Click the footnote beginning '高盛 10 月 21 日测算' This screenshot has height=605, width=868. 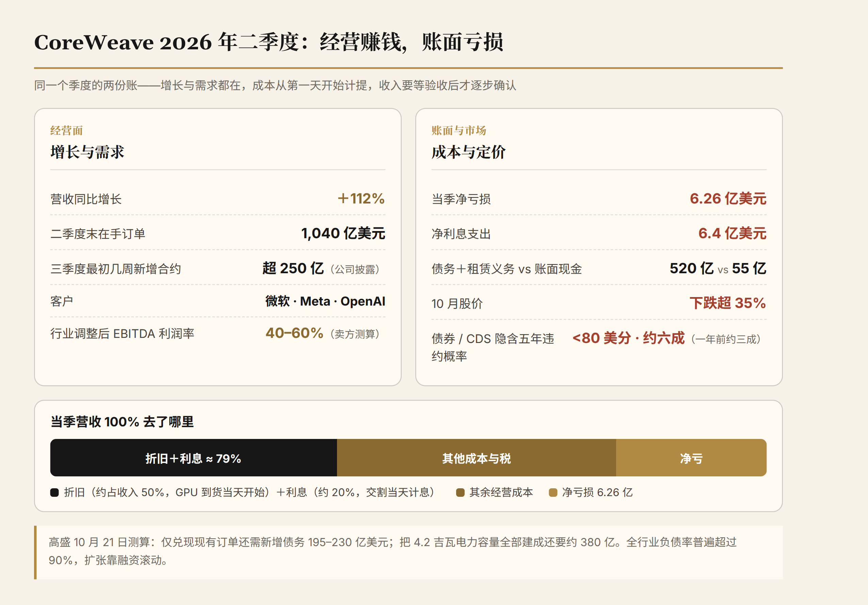point(392,551)
